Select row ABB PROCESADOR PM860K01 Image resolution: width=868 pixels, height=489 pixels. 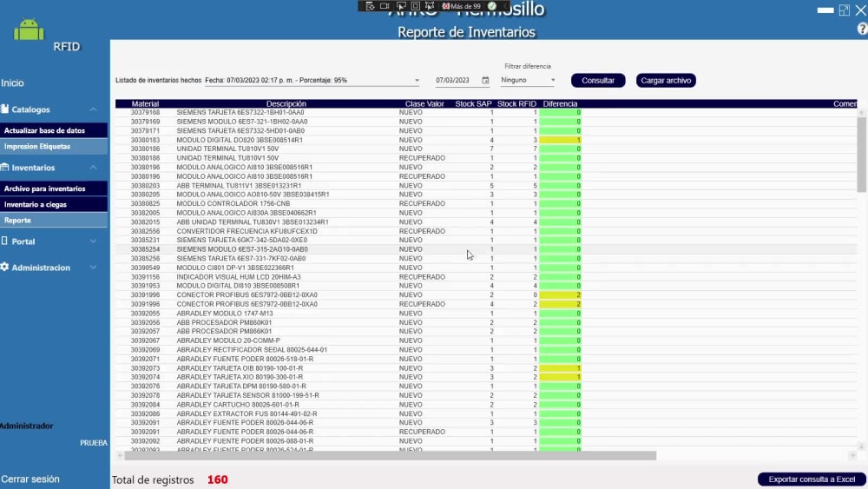coord(486,322)
